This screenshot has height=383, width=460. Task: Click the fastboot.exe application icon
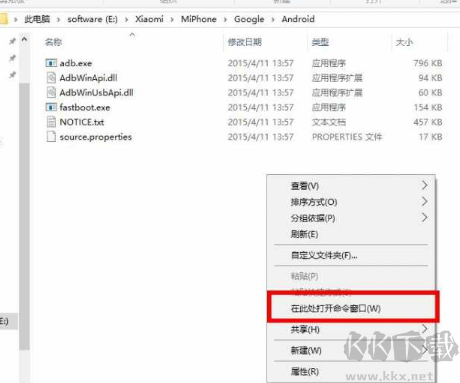51,107
